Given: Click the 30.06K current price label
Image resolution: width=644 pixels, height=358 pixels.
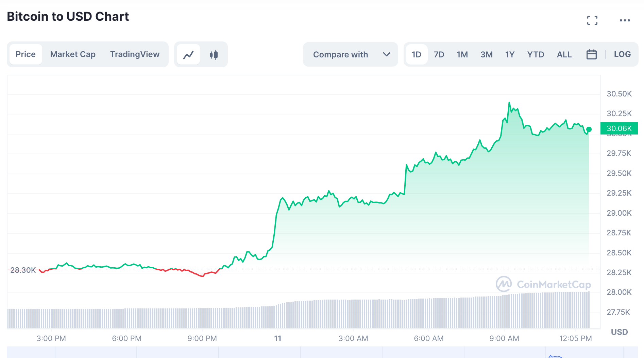Looking at the screenshot, I should (619, 128).
